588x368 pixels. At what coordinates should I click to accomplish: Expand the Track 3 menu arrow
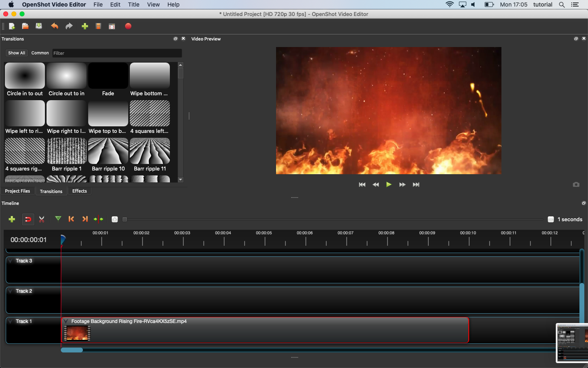click(x=11, y=261)
